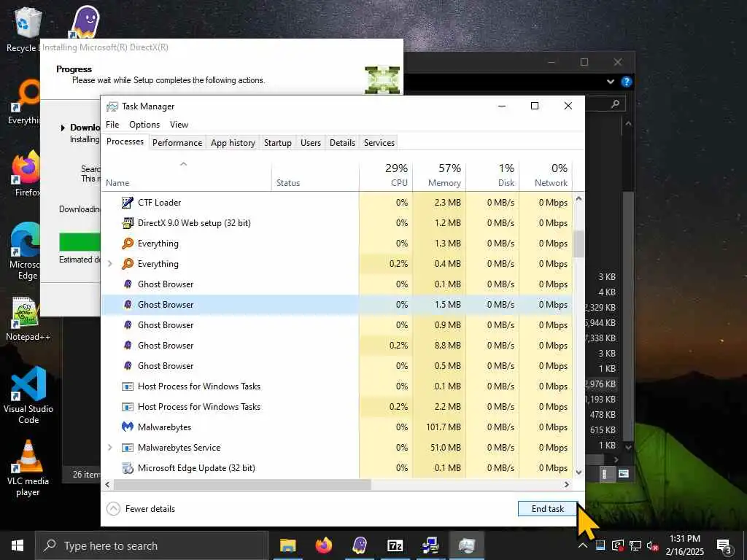The height and width of the screenshot is (560, 747).
Task: Click icon of Host Process using 2.2 MB
Action: tap(127, 407)
